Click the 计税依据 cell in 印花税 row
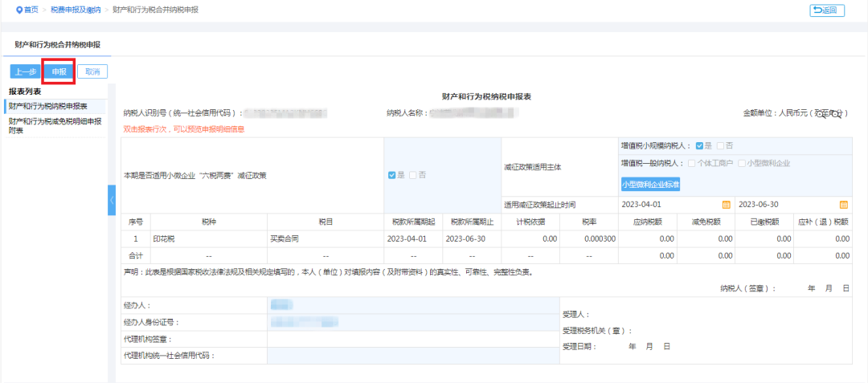This screenshot has height=383, width=868. (x=531, y=238)
